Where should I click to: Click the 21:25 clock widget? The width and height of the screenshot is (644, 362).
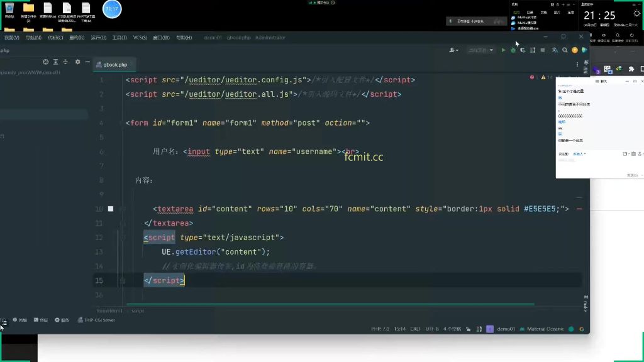tap(599, 16)
